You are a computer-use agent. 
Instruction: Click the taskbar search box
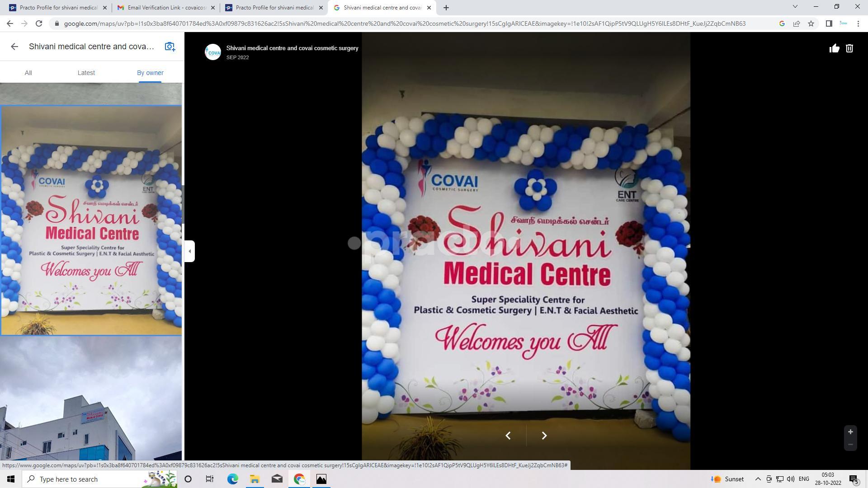click(x=100, y=479)
